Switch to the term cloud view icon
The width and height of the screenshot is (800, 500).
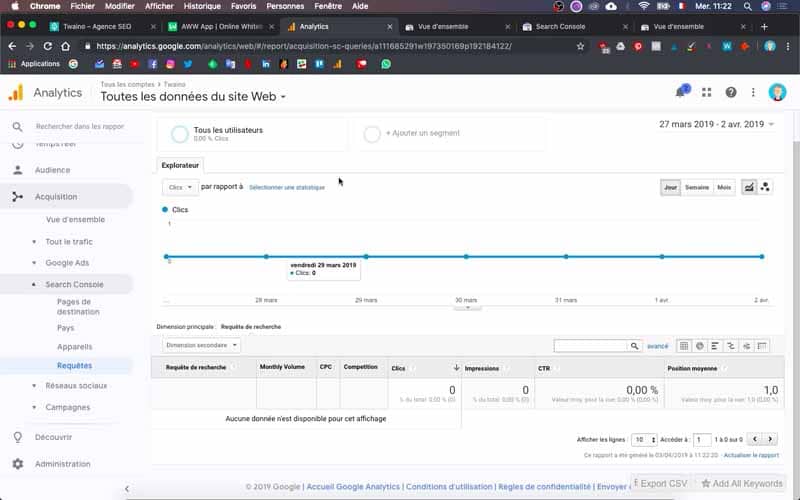(x=746, y=346)
